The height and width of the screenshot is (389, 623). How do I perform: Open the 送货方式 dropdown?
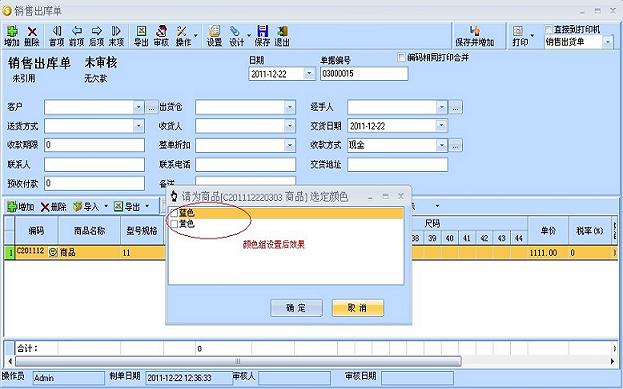pos(138,126)
